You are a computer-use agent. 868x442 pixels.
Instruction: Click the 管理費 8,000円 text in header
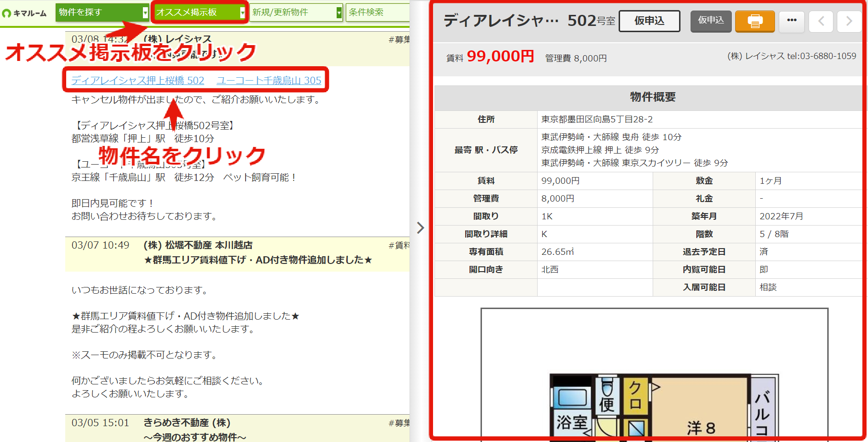pyautogui.click(x=576, y=58)
